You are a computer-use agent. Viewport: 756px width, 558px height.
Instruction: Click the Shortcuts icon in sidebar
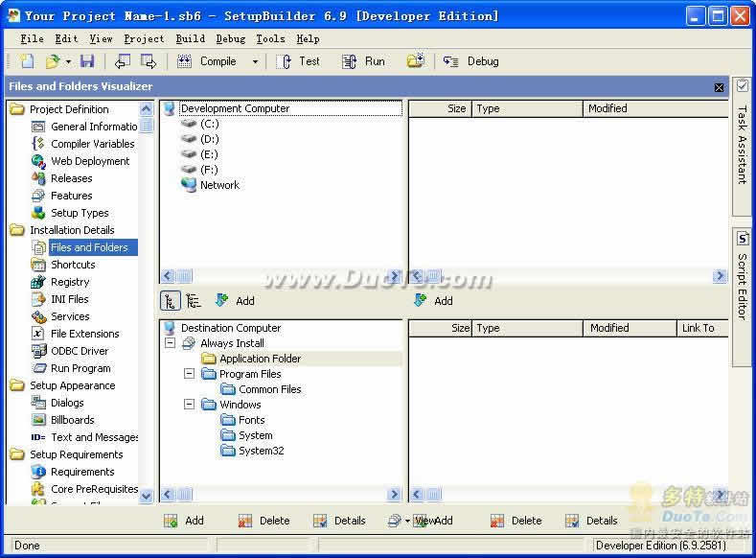(38, 265)
